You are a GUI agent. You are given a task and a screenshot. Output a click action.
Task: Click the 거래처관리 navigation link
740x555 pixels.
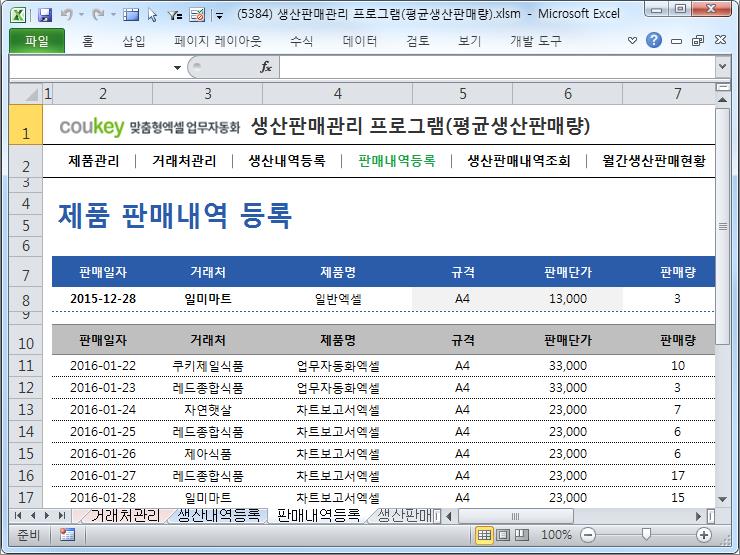[184, 161]
